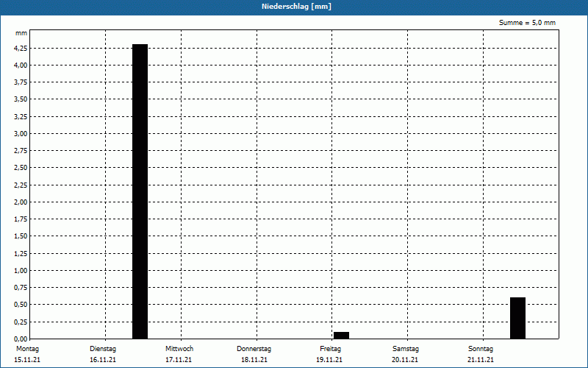The image size is (588, 368).
Task: Click the Mittwoch day label
Action: coord(179,349)
